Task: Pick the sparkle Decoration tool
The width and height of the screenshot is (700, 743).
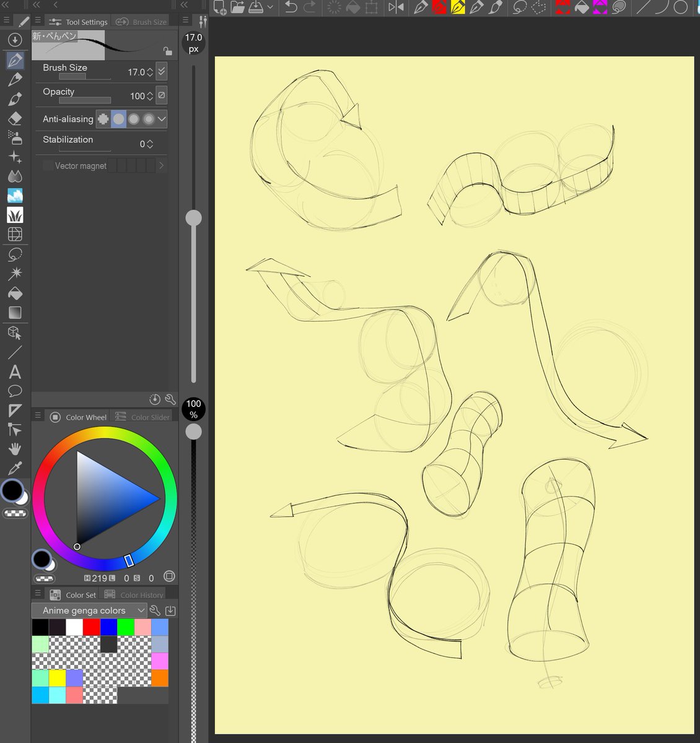Action: (15, 157)
